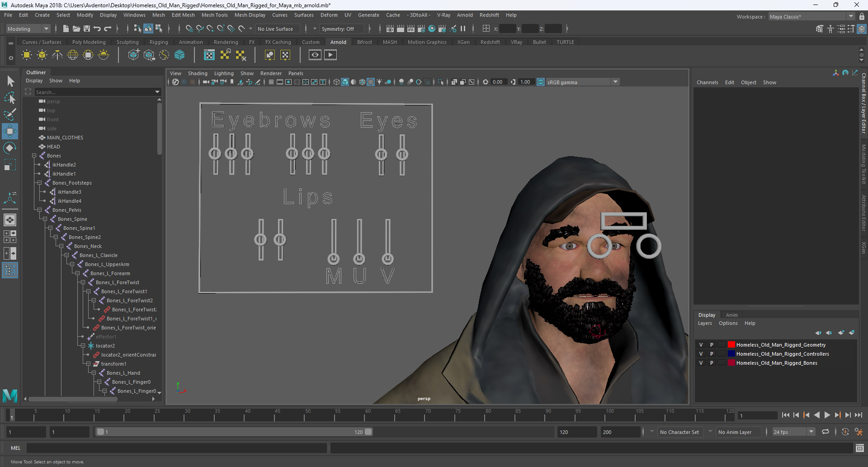Screen dimensions: 868x467
Task: Click the Redo arrow icon
Action: (x=108, y=29)
